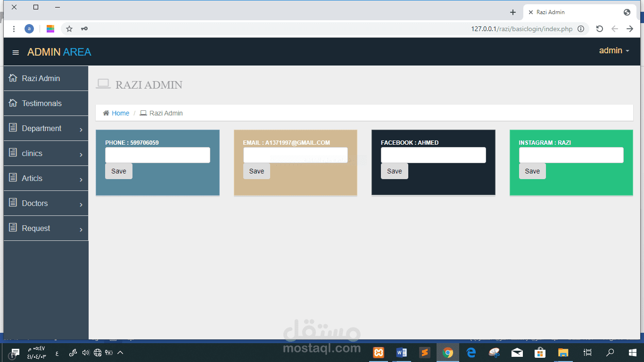Expand the Request submenu arrow
644x362 pixels.
[81, 230]
